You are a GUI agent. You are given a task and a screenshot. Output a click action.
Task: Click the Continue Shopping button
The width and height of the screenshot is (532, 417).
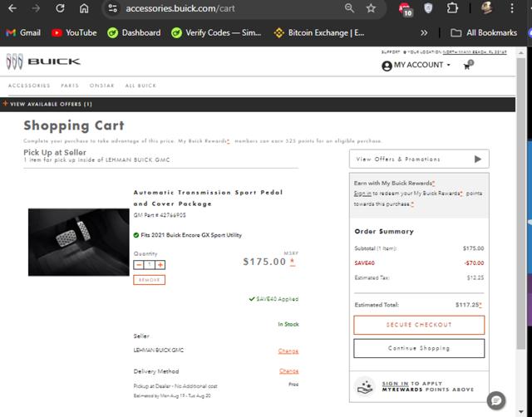(x=419, y=348)
